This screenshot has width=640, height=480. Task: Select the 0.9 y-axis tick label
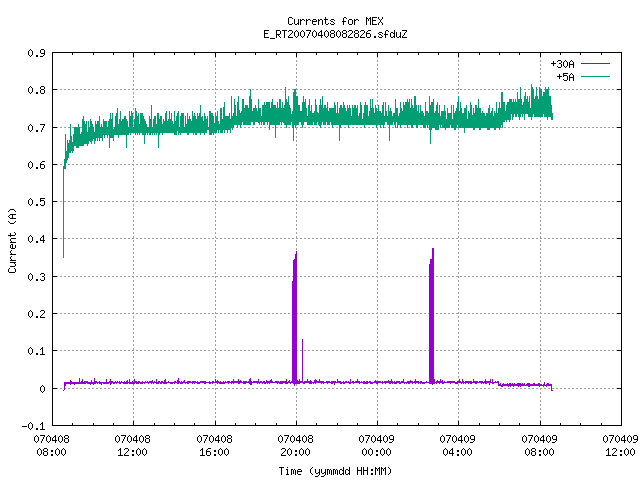tap(36, 53)
